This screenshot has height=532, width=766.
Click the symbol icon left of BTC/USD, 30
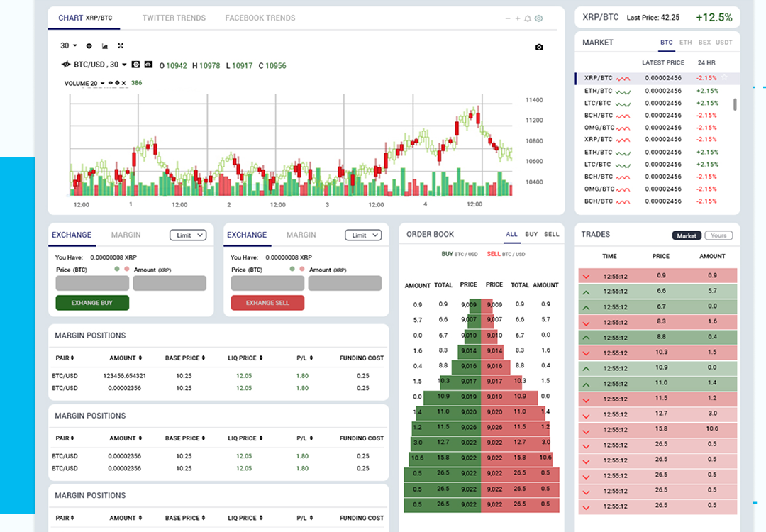pos(66,65)
